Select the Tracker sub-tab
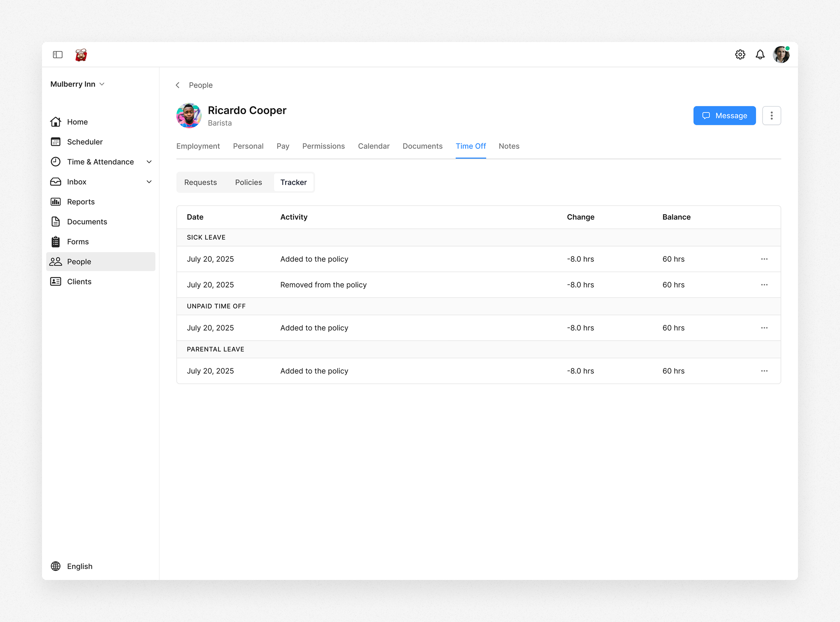The width and height of the screenshot is (840, 622). 293,182
